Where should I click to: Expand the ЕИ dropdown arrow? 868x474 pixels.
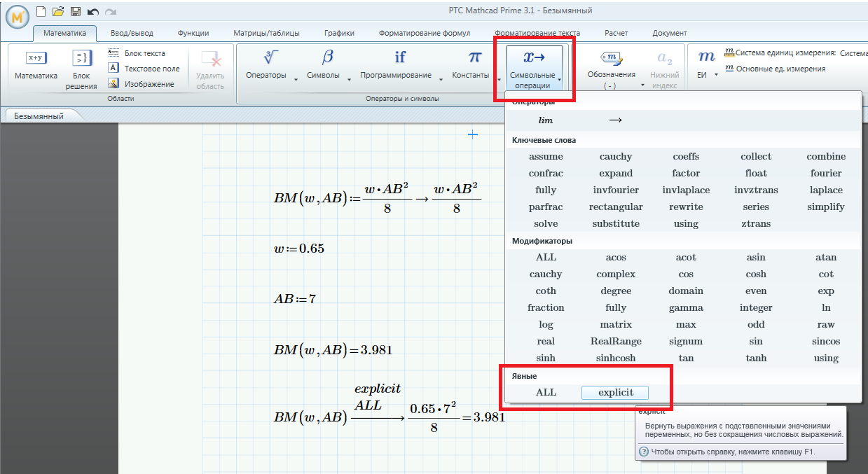point(717,75)
